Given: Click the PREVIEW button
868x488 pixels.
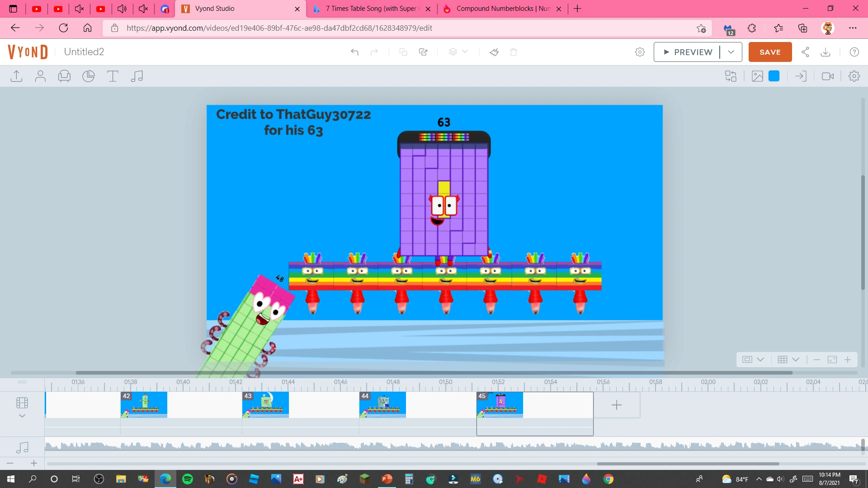Looking at the screenshot, I should point(687,52).
